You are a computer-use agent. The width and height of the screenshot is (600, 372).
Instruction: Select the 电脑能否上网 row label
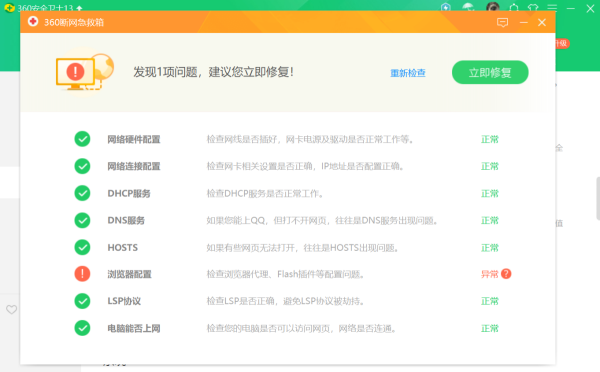134,328
